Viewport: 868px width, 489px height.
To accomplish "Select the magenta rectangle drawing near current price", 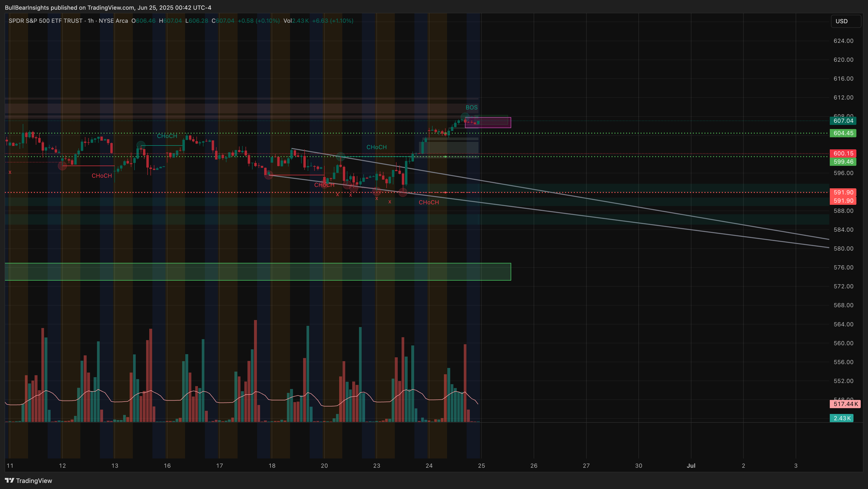I will pyautogui.click(x=488, y=123).
